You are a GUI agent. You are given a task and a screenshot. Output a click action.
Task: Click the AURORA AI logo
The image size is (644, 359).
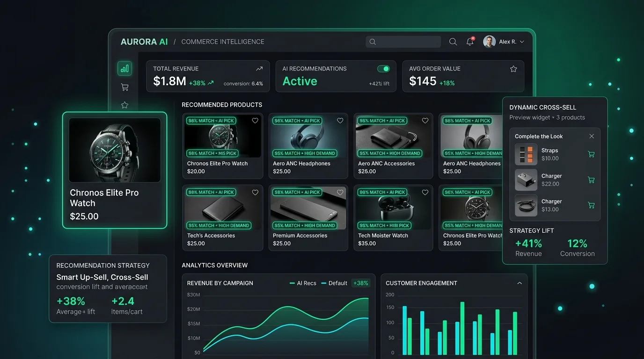point(144,42)
